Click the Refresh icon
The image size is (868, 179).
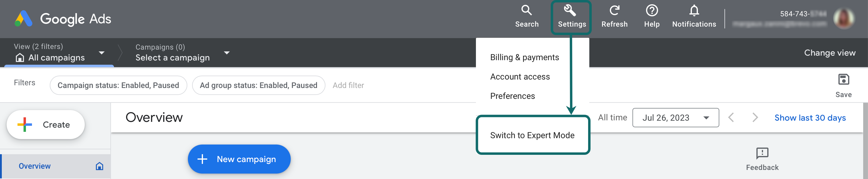click(x=614, y=11)
